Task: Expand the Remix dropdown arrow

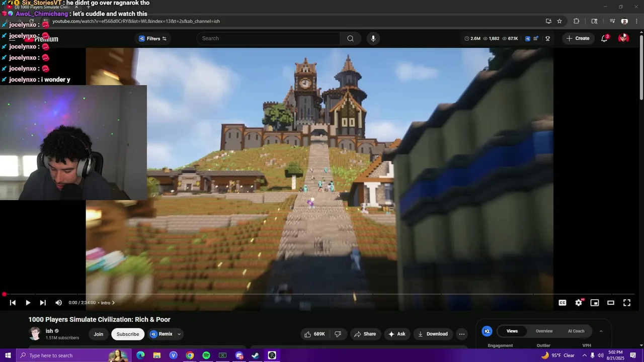Action: click(179, 334)
